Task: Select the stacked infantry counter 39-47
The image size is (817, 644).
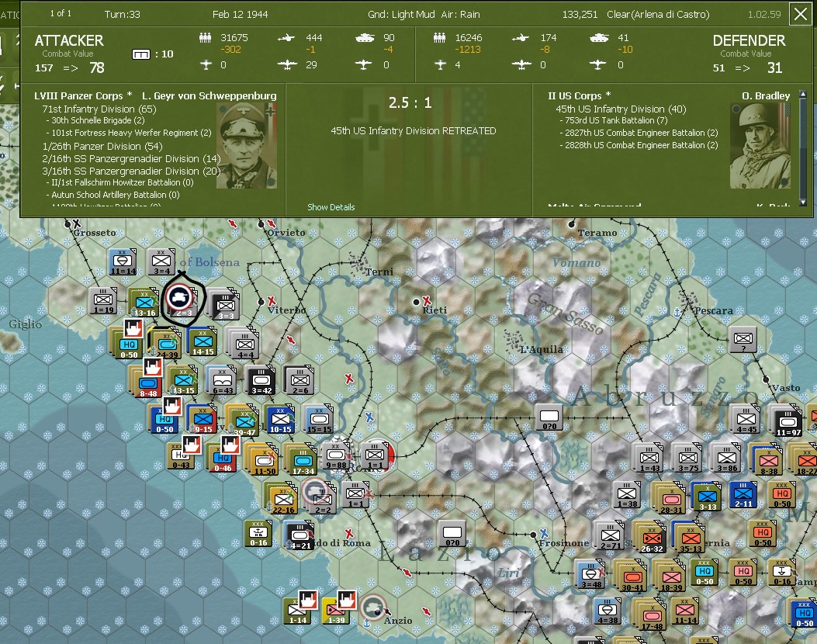Action: (x=244, y=423)
